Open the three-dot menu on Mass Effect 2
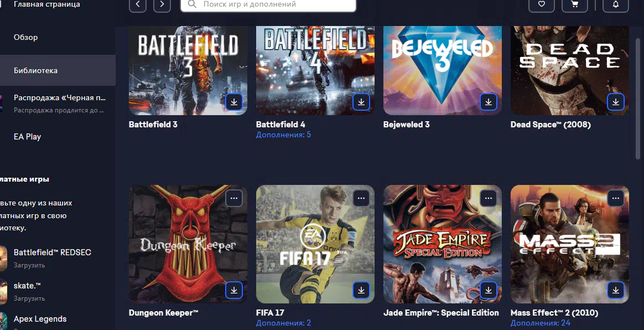The width and height of the screenshot is (644, 330). 616,198
